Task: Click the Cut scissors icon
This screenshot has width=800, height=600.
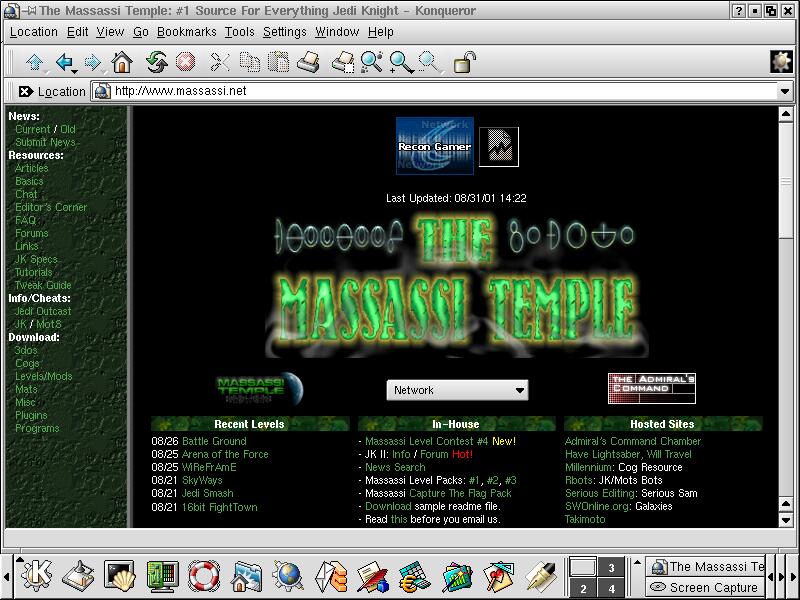Action: 220,62
